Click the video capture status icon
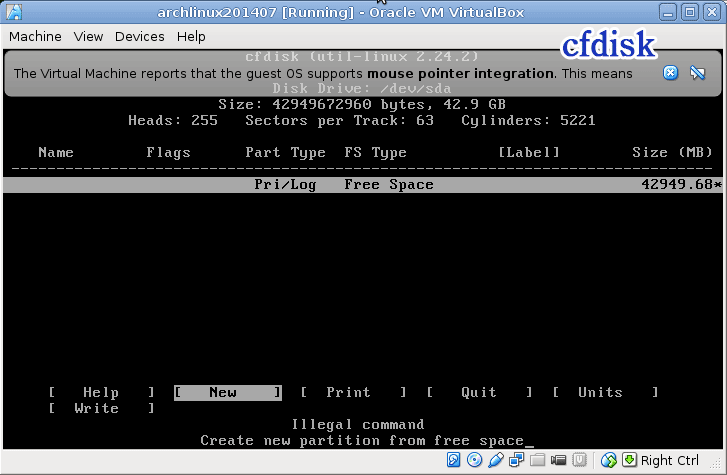727x475 pixels. [558, 460]
